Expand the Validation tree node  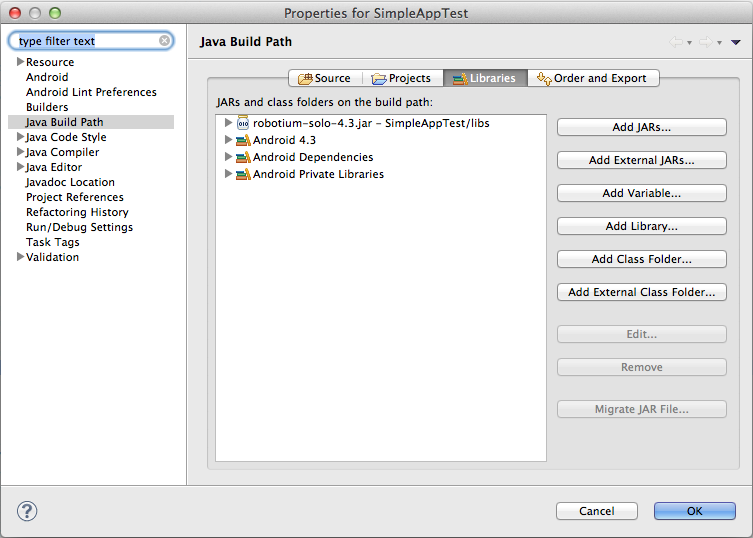(20, 257)
